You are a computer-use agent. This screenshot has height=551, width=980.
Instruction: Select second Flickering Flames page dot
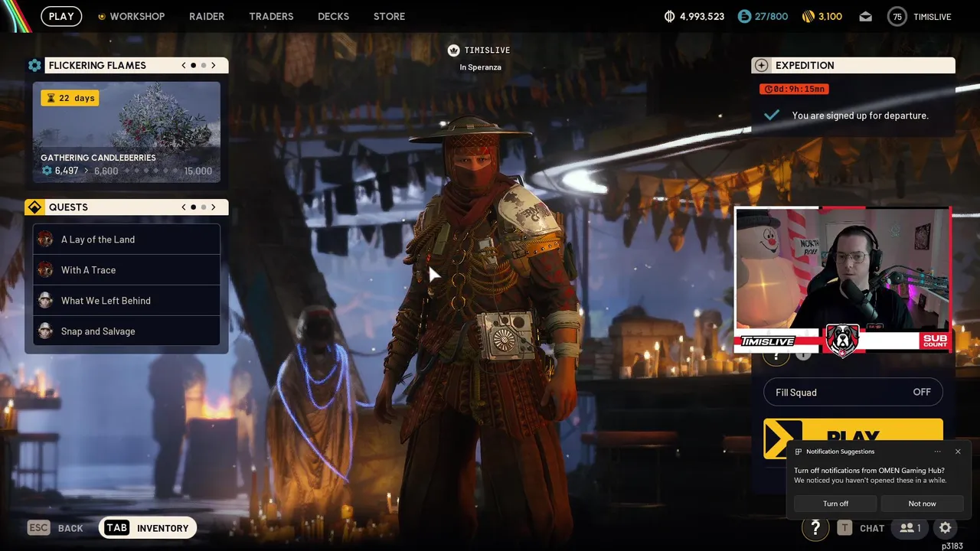pos(204,66)
